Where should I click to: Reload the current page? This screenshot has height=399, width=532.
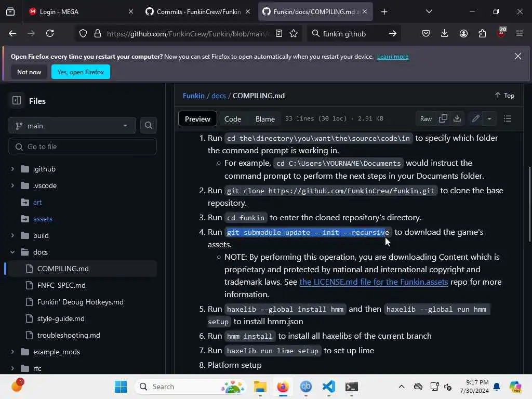(x=50, y=33)
